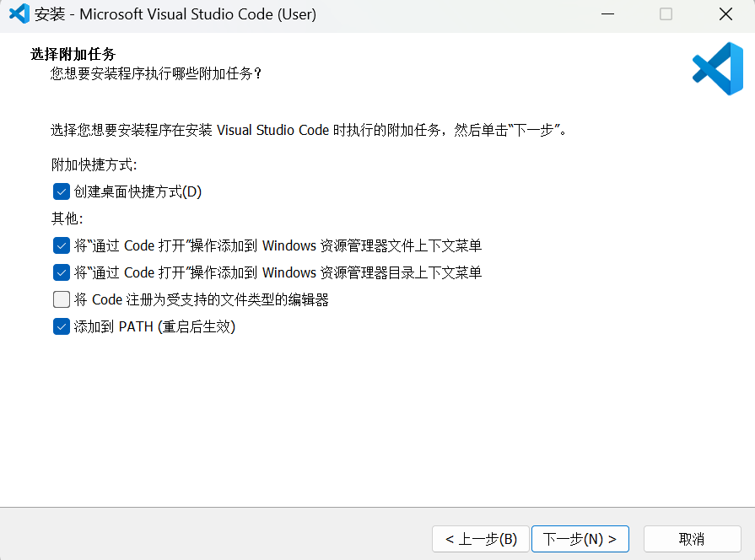Image resolution: width=755 pixels, height=560 pixels.
Task: Go back with the < 上一步(B) button
Action: [x=481, y=539]
